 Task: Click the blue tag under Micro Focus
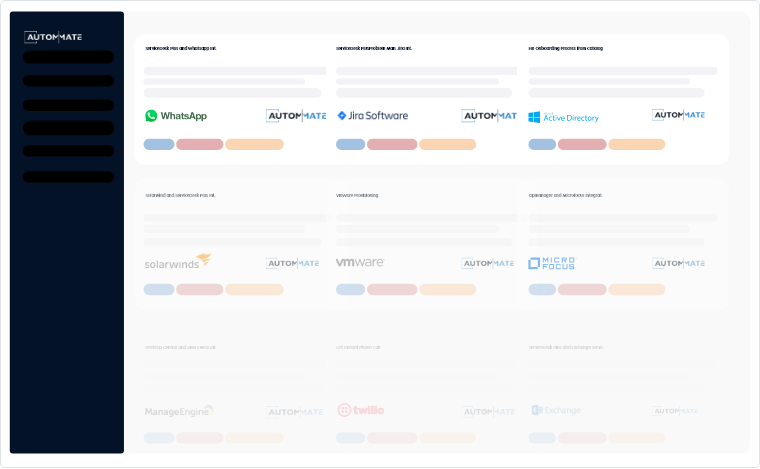[x=542, y=290]
